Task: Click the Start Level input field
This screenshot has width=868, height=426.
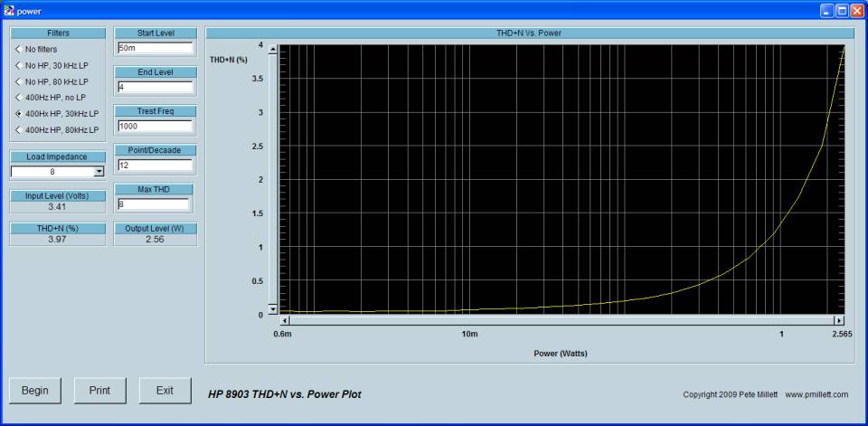Action: pos(155,48)
